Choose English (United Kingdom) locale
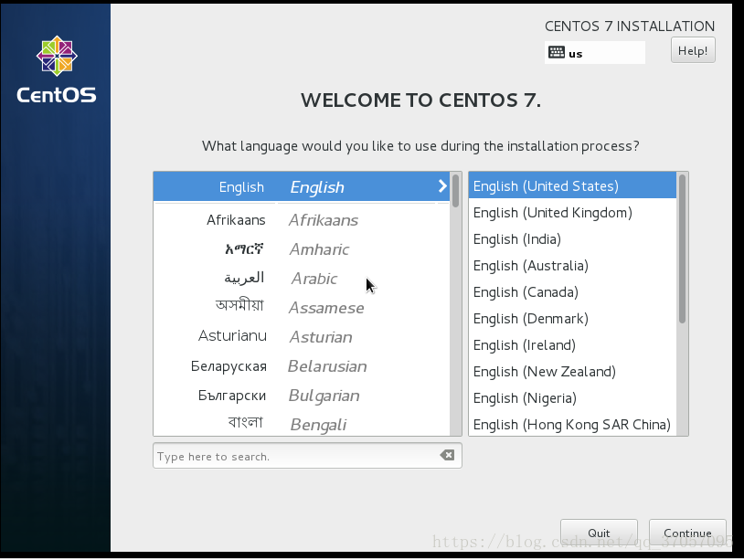Image resolution: width=744 pixels, height=560 pixels. tap(572, 213)
